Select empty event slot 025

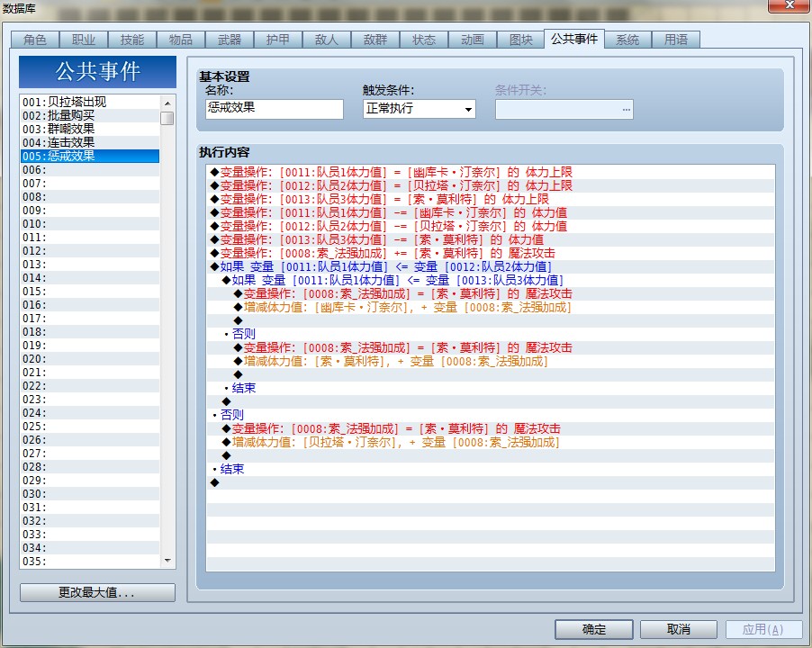(90, 427)
